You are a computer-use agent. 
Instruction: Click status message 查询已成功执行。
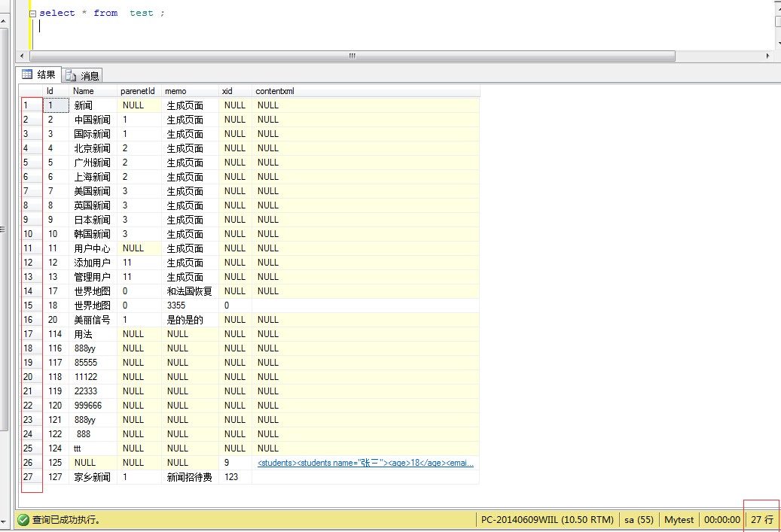(67, 520)
